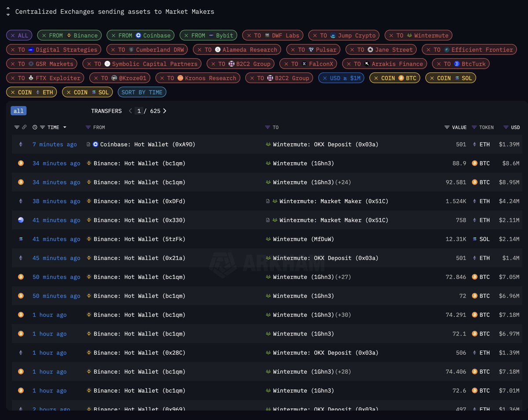Click the link icon in the table header
Screen dimensions: 528x420
(24, 127)
